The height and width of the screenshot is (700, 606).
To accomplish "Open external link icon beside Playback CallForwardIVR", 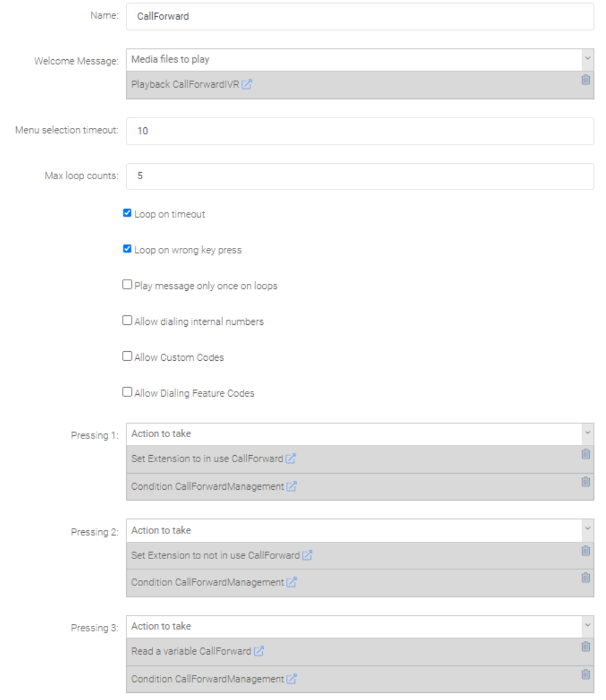I will coord(247,85).
